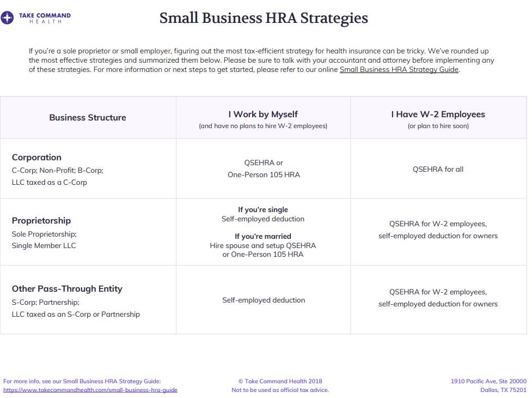
Task: Select 'Single Member LLC' text
Action: pos(44,245)
